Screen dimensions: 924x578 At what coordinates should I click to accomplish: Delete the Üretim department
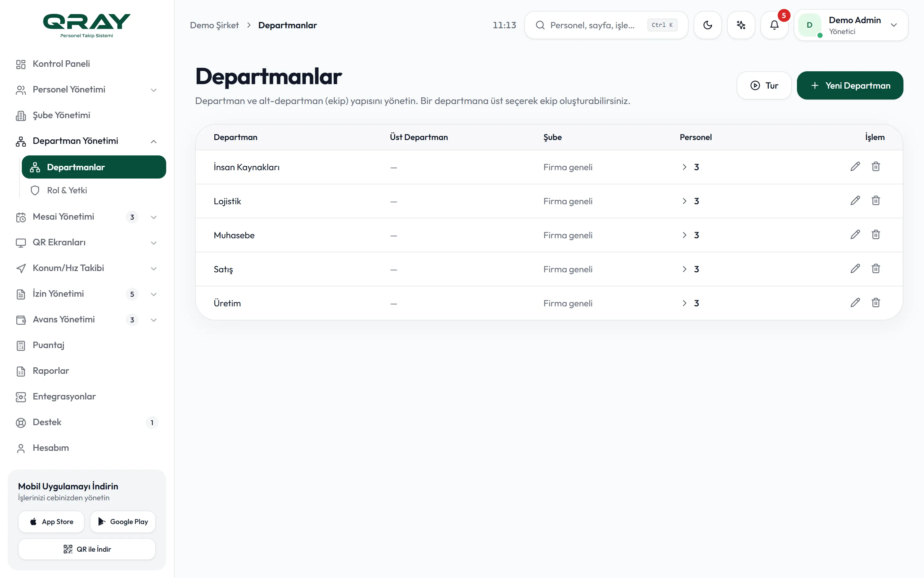876,303
